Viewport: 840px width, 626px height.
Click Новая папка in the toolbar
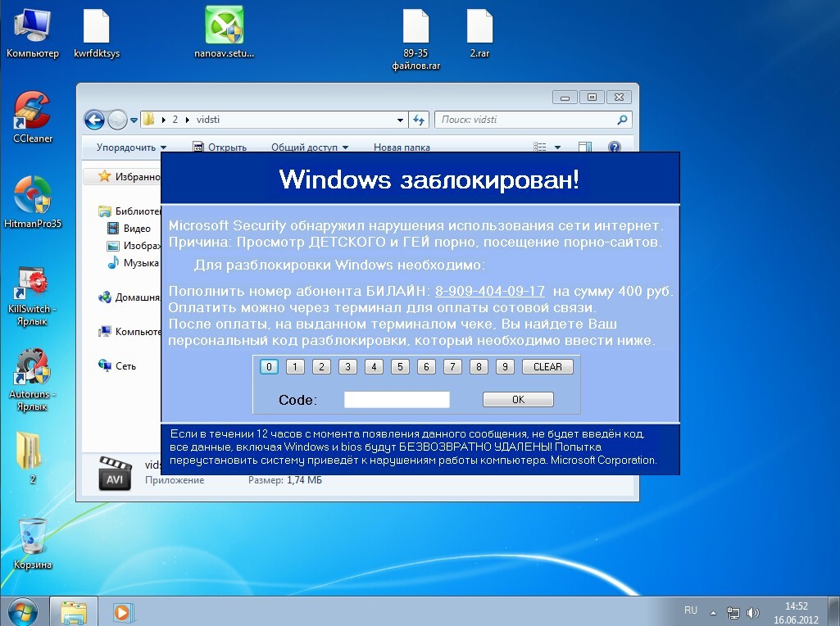pyautogui.click(x=402, y=147)
